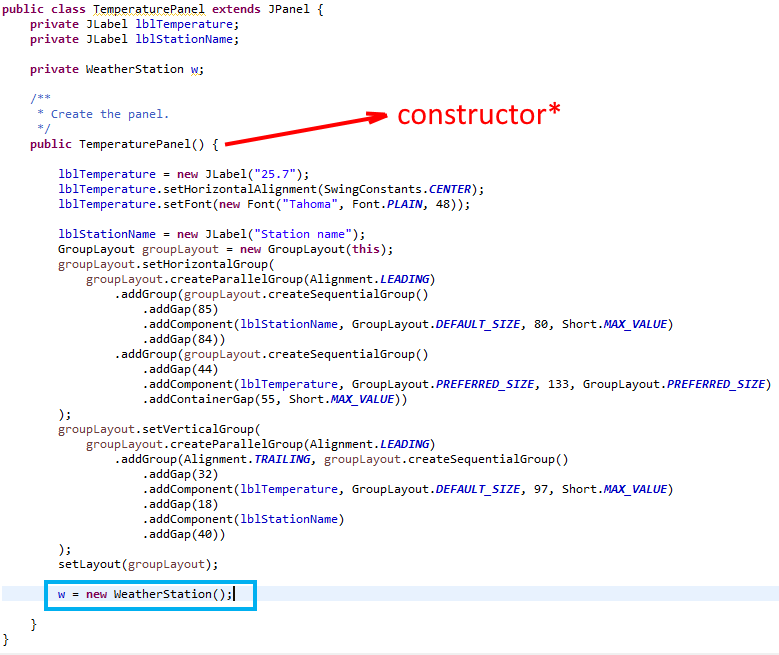Screen dimensions: 779x655
Task: Click the addGroup(Alignment.TRAILING line
Action: [x=341, y=459]
